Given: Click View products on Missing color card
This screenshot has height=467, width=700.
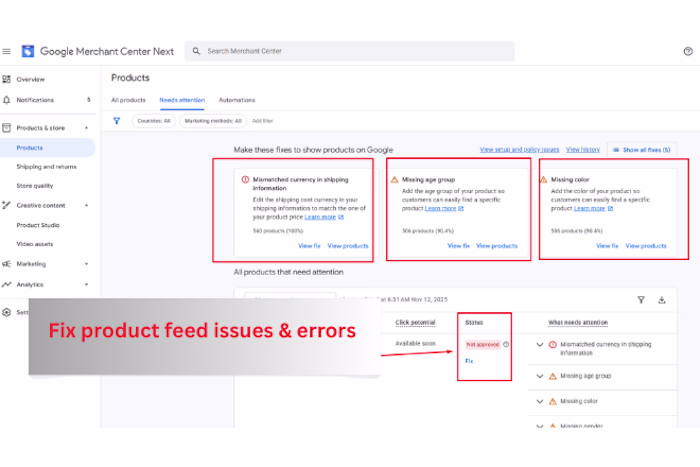Looking at the screenshot, I should [x=646, y=246].
